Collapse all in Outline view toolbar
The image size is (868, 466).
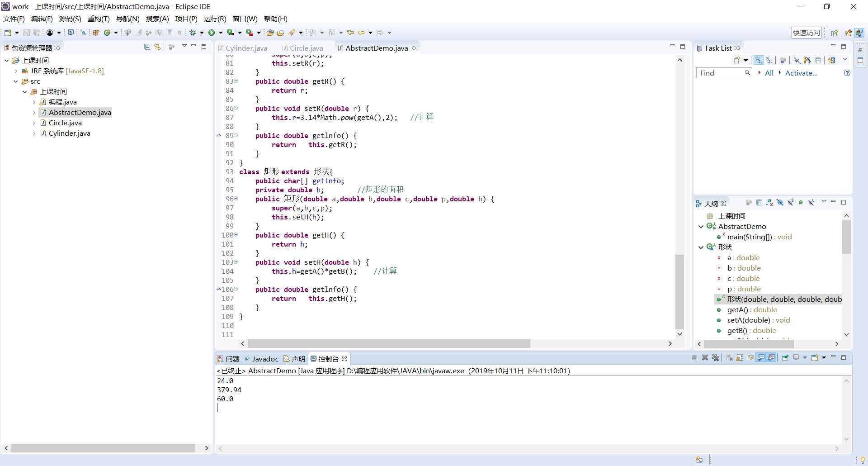759,203
